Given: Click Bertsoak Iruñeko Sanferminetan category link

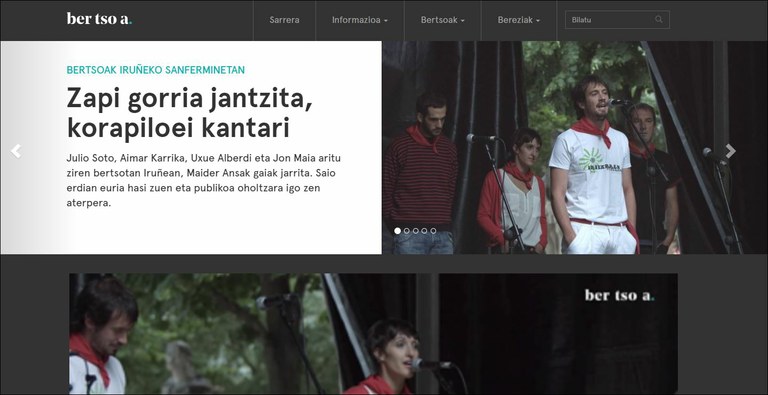Looking at the screenshot, I should [x=156, y=70].
